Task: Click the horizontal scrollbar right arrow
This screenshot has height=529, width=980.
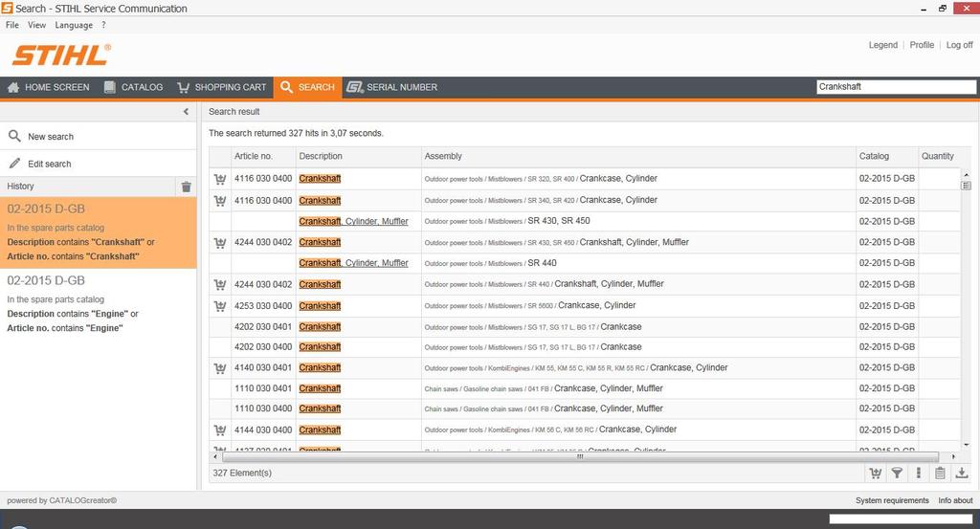Action: 954,456
